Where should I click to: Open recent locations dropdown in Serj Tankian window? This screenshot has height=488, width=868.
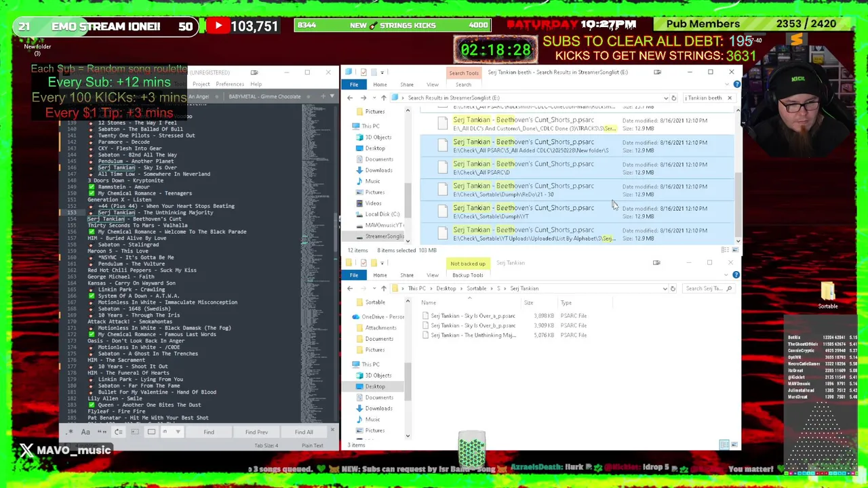[x=373, y=288]
